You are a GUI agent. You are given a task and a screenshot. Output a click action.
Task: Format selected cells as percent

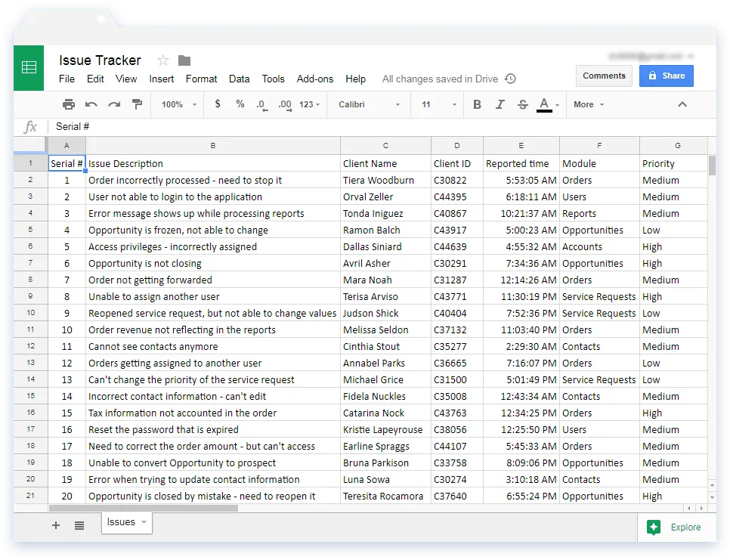(240, 104)
